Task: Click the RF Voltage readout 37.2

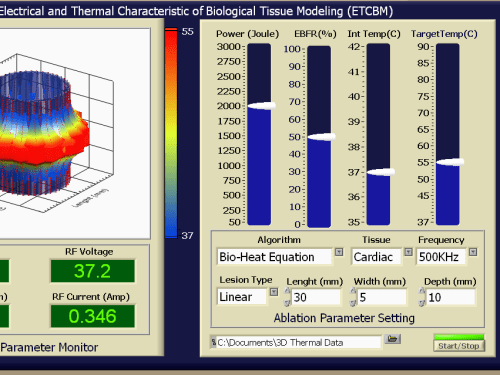Action: pyautogui.click(x=93, y=271)
